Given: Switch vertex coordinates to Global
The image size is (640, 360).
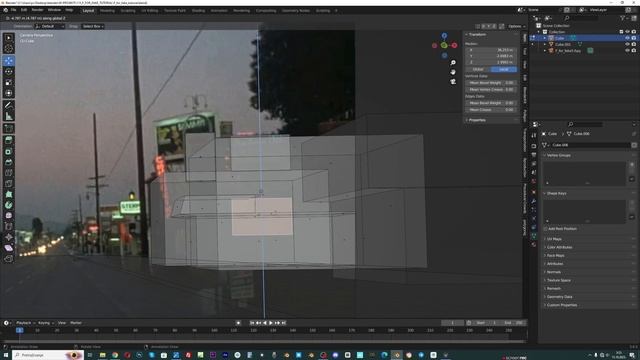Looking at the screenshot, I should pos(478,69).
